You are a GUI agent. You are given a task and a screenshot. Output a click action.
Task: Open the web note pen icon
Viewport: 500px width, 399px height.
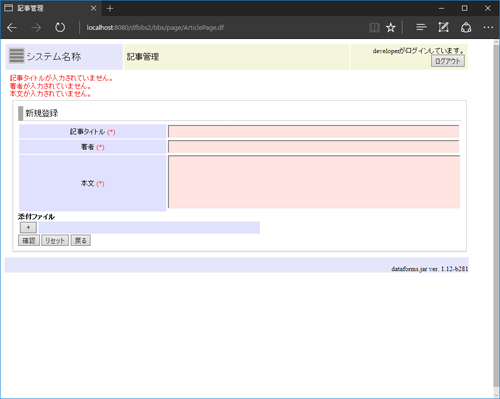coord(443,27)
